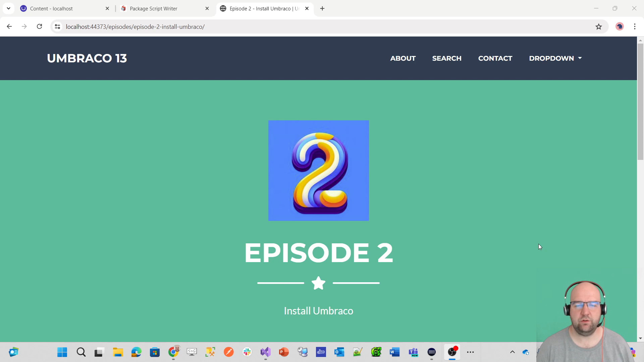The width and height of the screenshot is (644, 362).
Task: Open Chrome's tab search chevron
Action: click(x=8, y=8)
